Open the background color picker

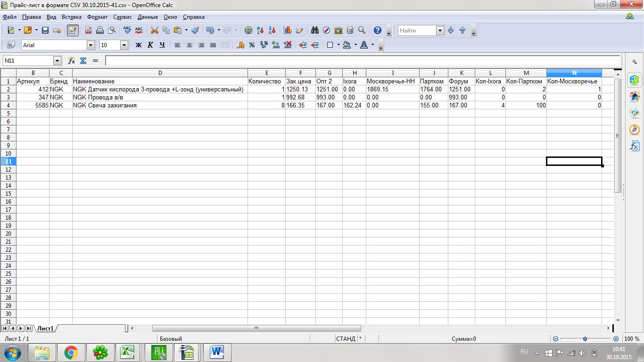(x=347, y=45)
